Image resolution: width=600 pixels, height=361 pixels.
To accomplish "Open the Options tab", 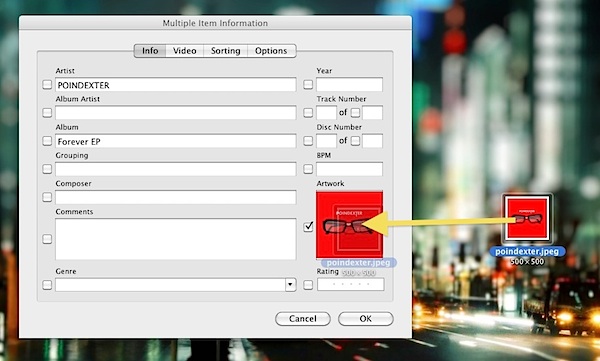I will 271,51.
